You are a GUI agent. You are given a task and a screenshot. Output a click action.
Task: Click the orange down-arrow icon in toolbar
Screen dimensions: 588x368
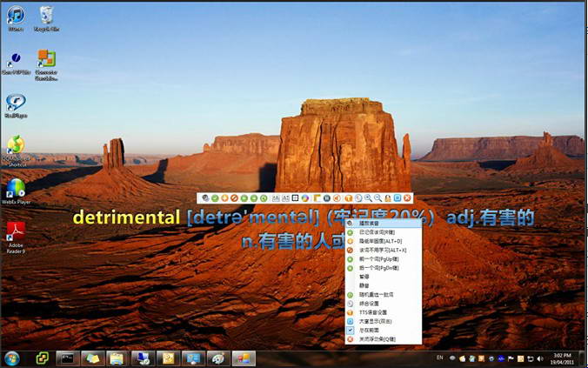pyautogui.click(x=224, y=198)
